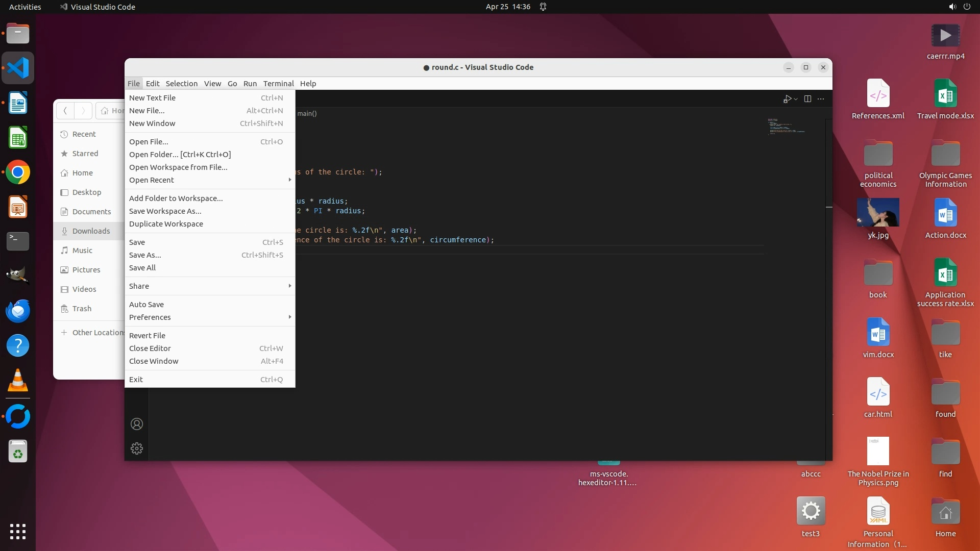Open the run button dropdown arrow
The image size is (980, 551).
point(796,99)
